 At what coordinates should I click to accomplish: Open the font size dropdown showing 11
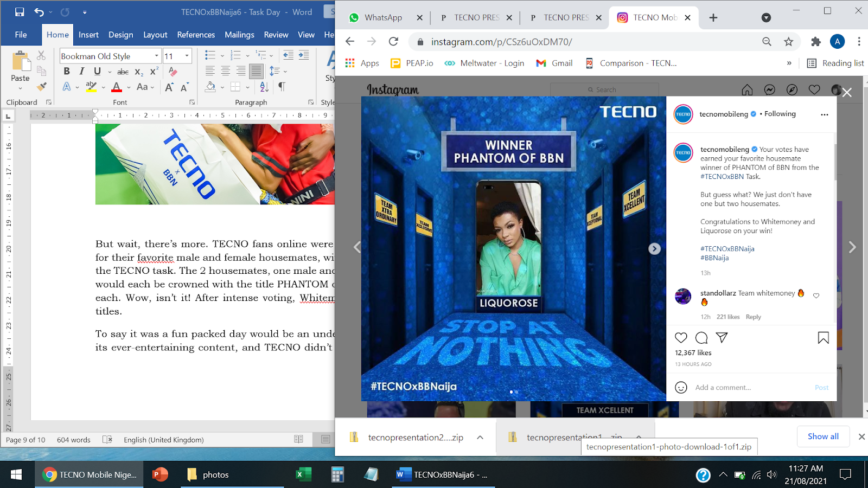tap(187, 56)
